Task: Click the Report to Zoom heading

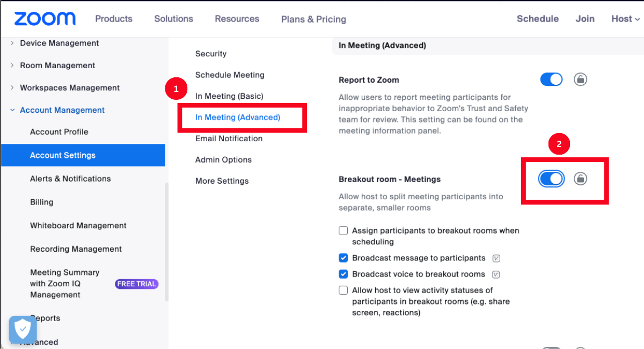Action: click(369, 80)
